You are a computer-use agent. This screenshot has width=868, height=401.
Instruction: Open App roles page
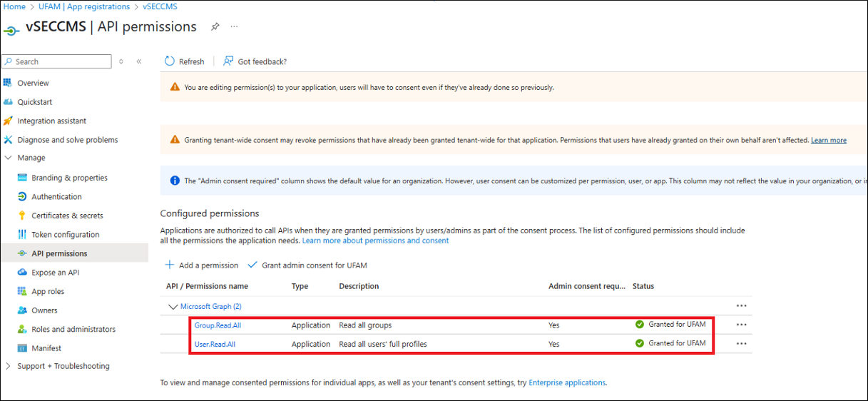pos(48,291)
